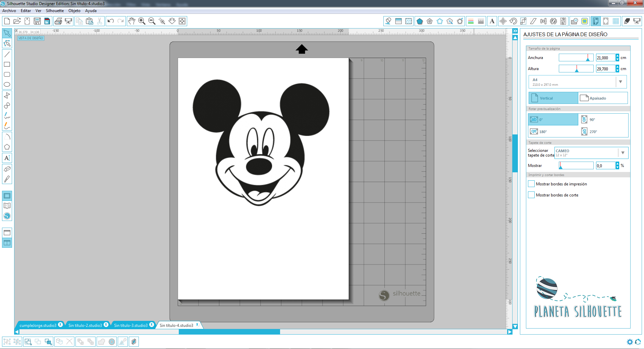This screenshot has height=349, width=644.
Task: Set page orientation to Apaisado
Action: click(x=603, y=98)
